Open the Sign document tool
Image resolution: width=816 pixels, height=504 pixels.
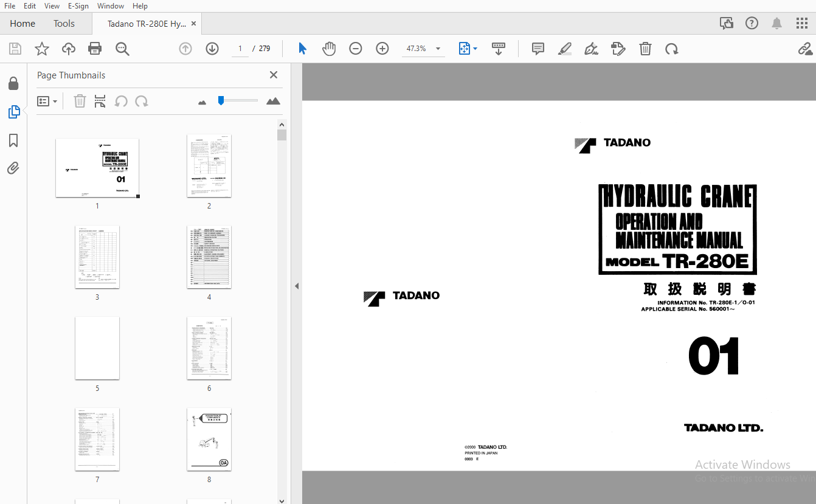click(x=592, y=49)
